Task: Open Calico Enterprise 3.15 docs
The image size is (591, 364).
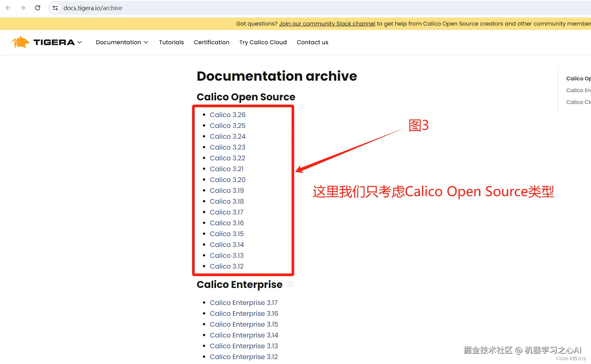Action: click(244, 324)
